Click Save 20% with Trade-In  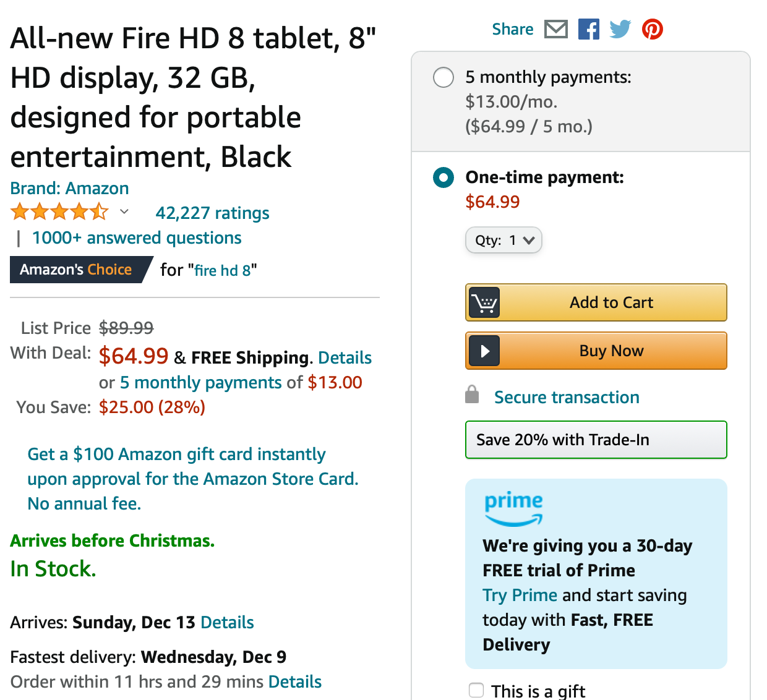tap(596, 440)
